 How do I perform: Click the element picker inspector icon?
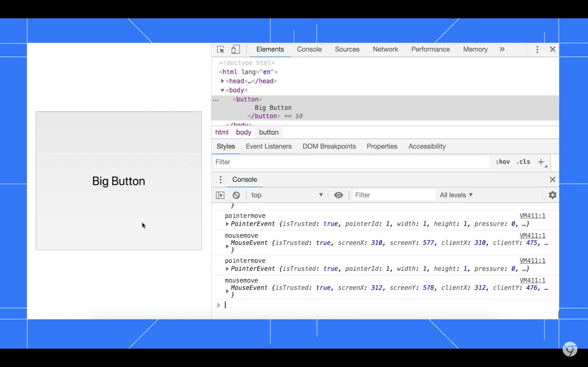(x=220, y=49)
